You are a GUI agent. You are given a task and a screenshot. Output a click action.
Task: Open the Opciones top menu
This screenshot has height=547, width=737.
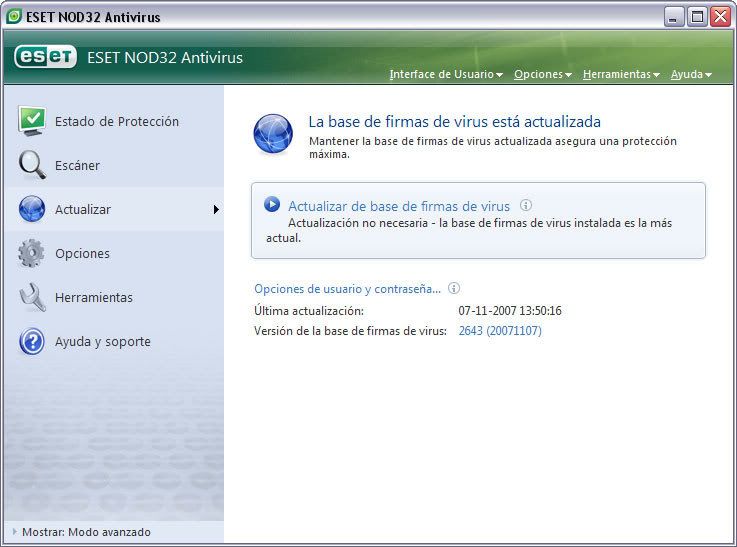tap(542, 74)
